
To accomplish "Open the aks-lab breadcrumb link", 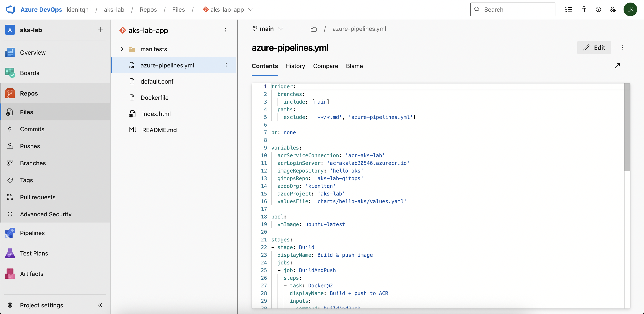I will (114, 10).
